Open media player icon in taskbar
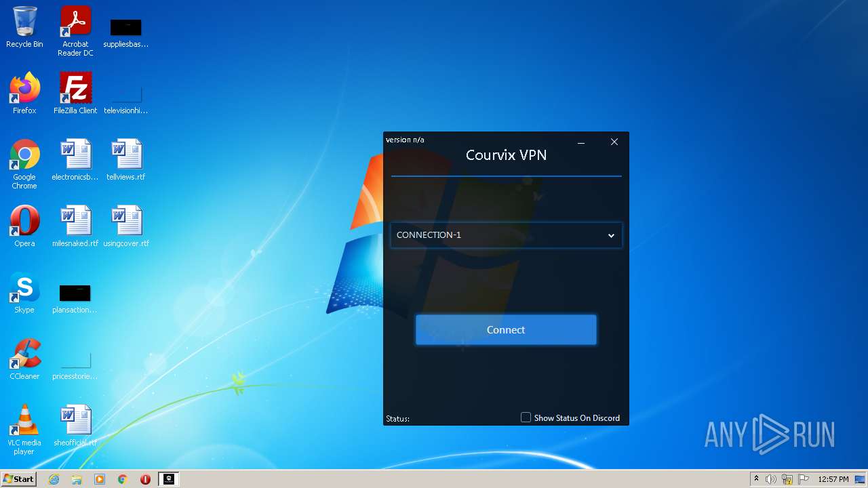The width and height of the screenshot is (868, 488). [100, 479]
